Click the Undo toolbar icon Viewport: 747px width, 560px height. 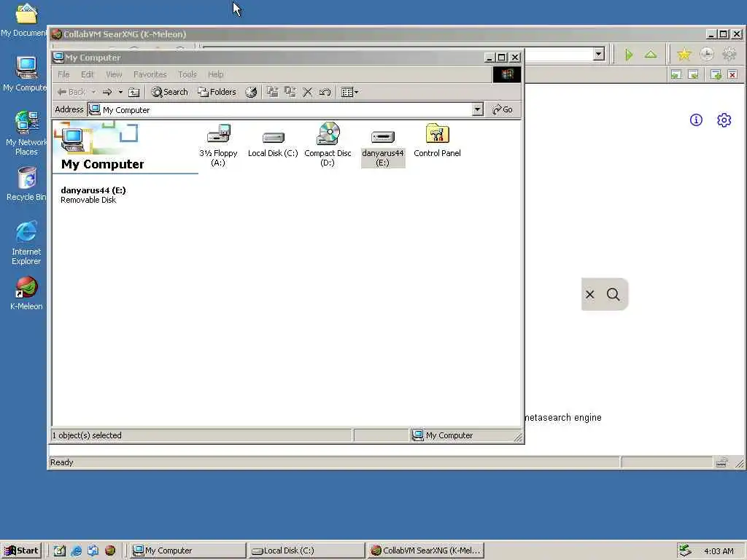325,92
